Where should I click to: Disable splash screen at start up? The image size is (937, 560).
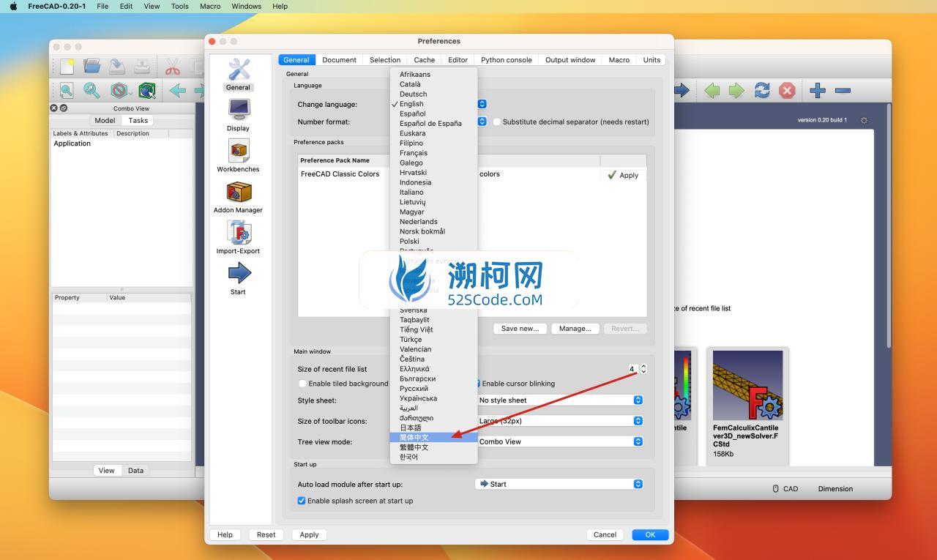click(x=302, y=501)
